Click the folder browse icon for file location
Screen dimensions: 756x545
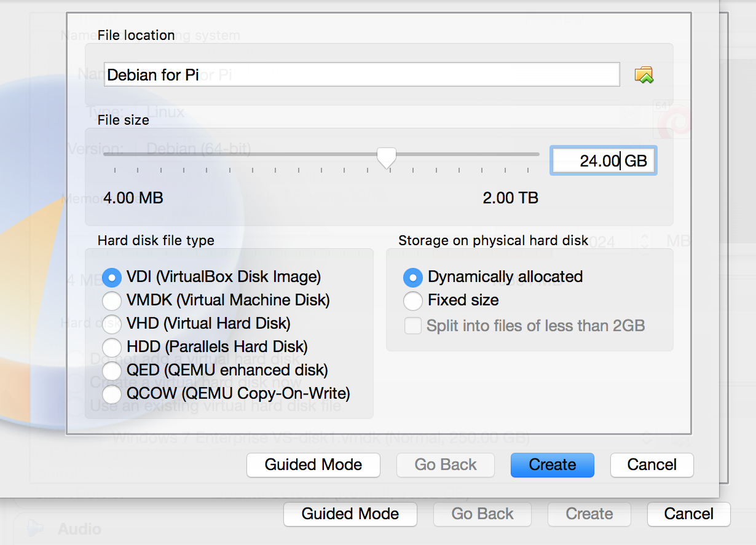(644, 75)
